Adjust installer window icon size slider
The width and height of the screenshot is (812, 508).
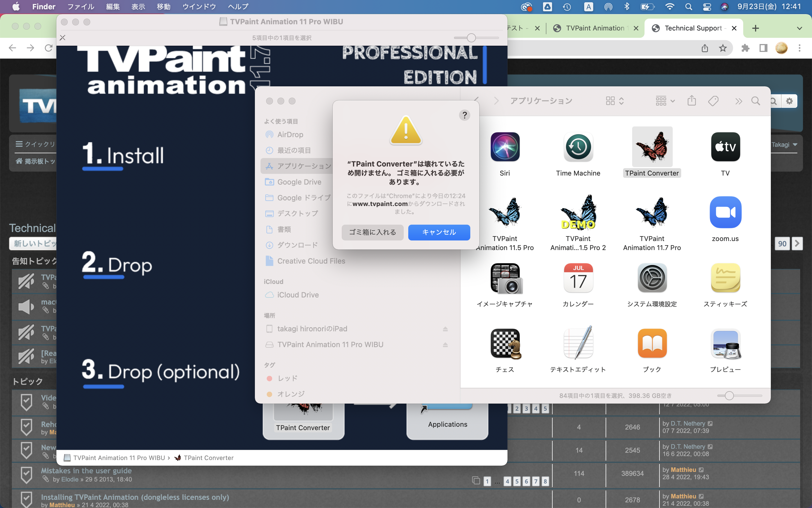[x=471, y=38]
